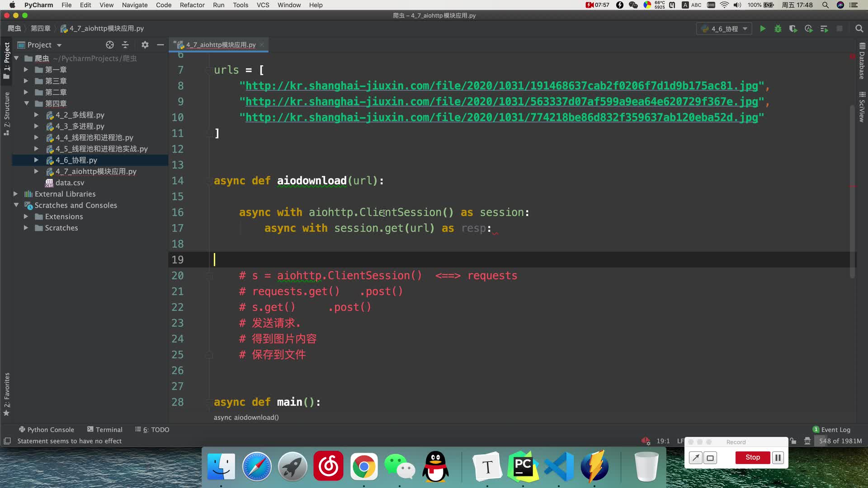Run with coverage icon
This screenshot has height=488, width=868.
pyautogui.click(x=793, y=28)
